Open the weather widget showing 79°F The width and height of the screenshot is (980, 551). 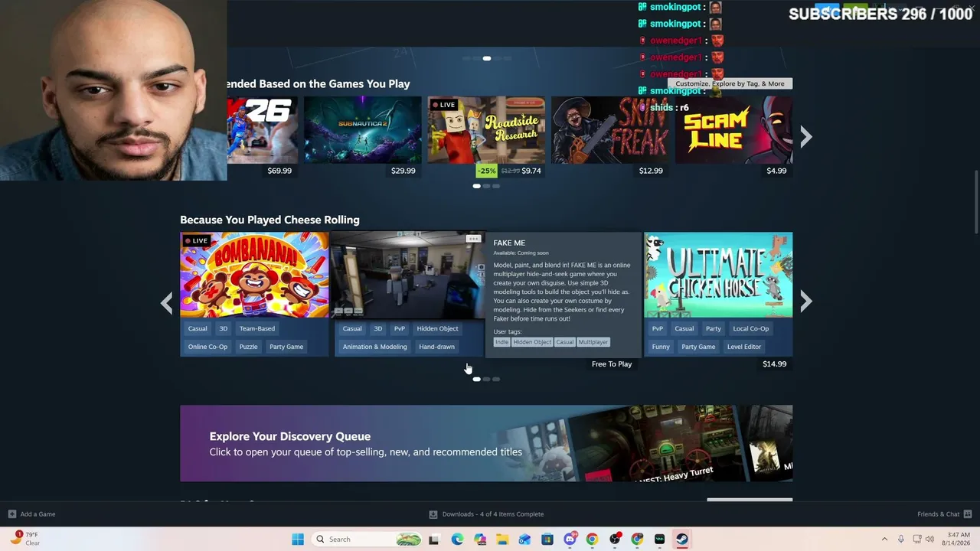[24, 539]
